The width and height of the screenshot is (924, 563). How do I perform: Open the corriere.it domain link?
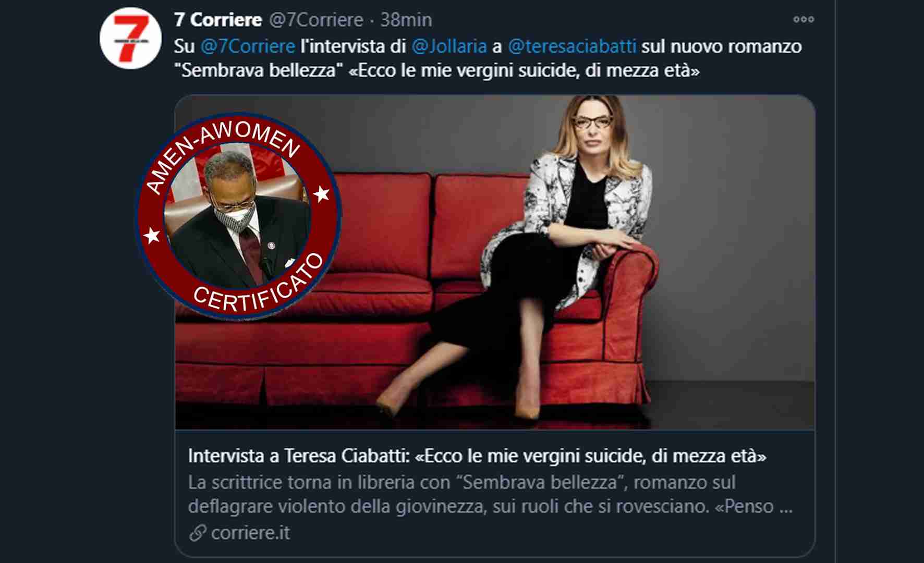point(250,533)
